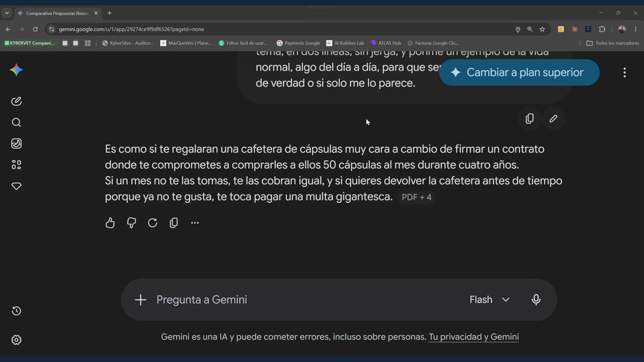Give thumbs up to the response
Image resolution: width=644 pixels, height=362 pixels.
tap(110, 223)
